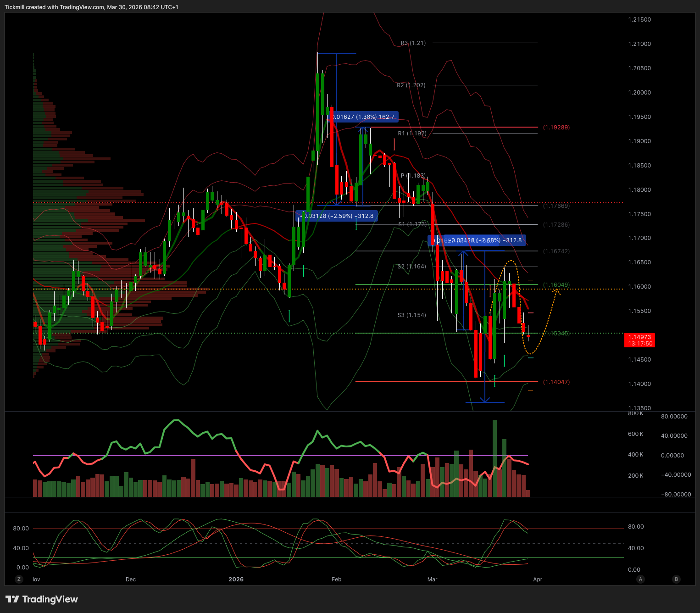
Task: Click the P (1.183) pivot label
Action: [x=413, y=176]
